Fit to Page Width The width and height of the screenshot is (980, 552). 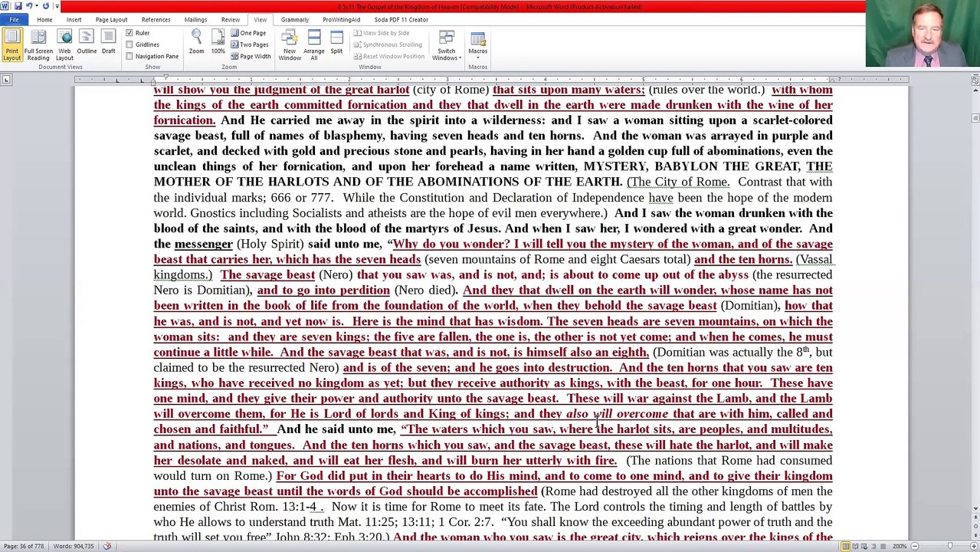tap(251, 56)
